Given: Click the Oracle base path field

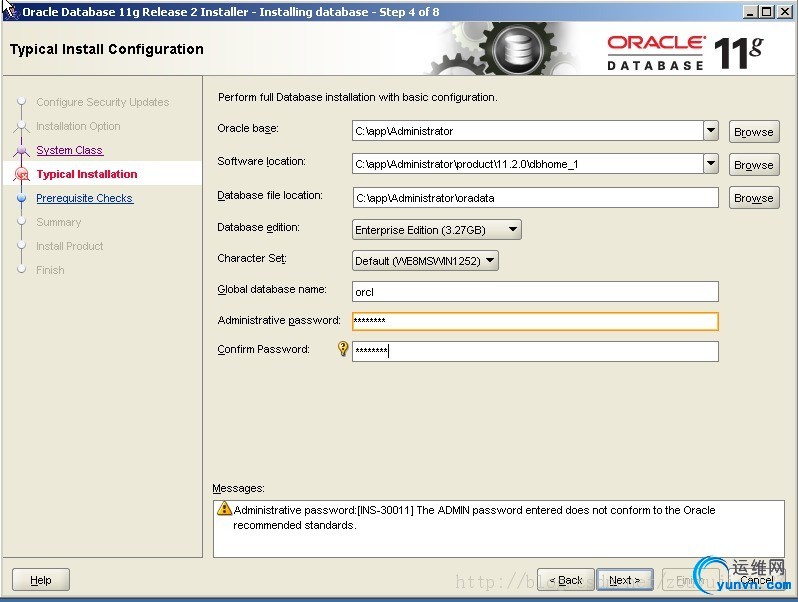Looking at the screenshot, I should 528,131.
